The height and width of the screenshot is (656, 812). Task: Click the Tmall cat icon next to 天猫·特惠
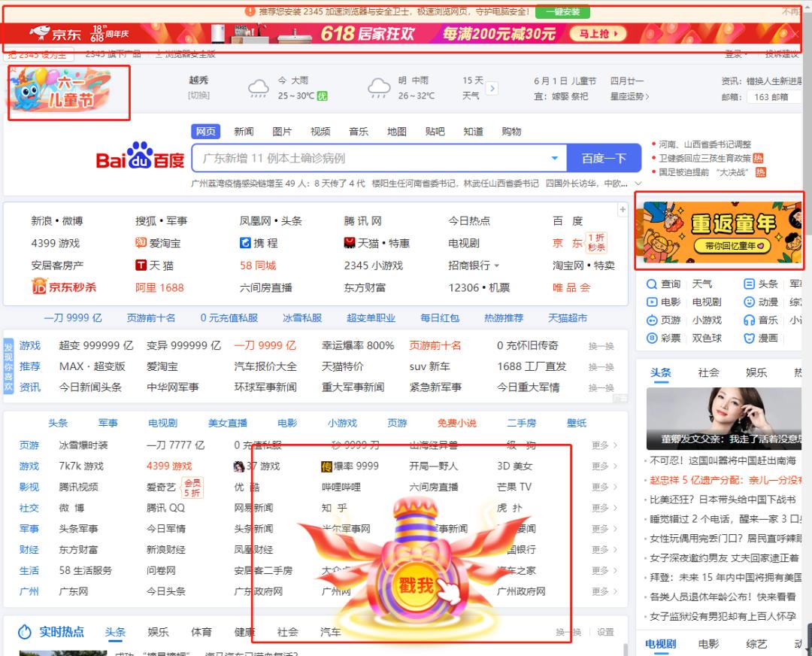(x=350, y=244)
